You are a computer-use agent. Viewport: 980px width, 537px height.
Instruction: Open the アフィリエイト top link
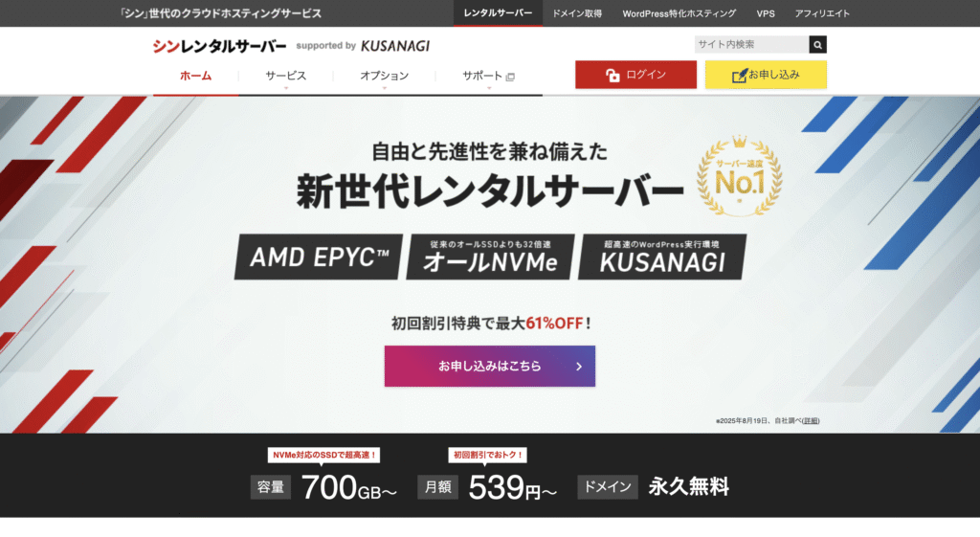822,13
